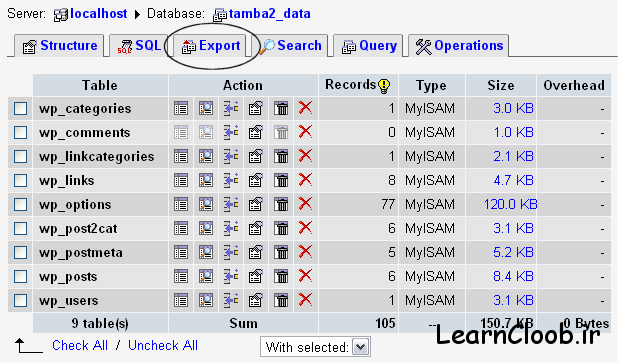This screenshot has width=618, height=363.
Task: Drop the wp_links table
Action: (x=305, y=180)
